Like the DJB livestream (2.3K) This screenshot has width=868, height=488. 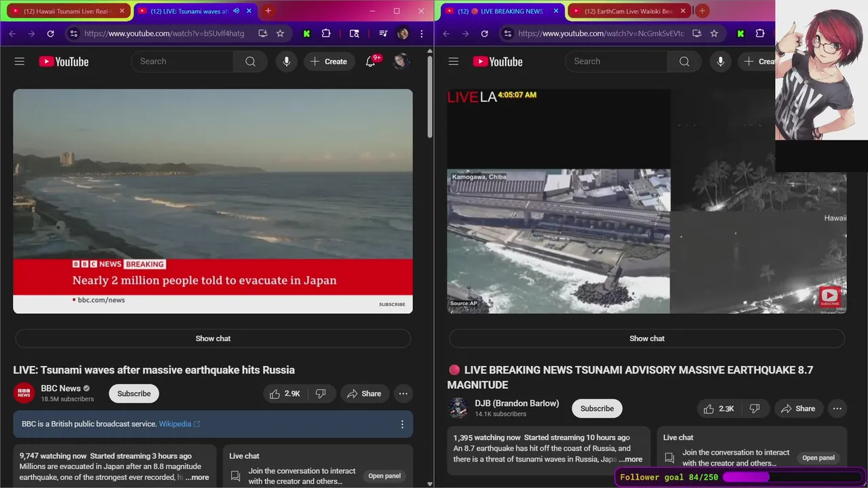pyautogui.click(x=718, y=409)
